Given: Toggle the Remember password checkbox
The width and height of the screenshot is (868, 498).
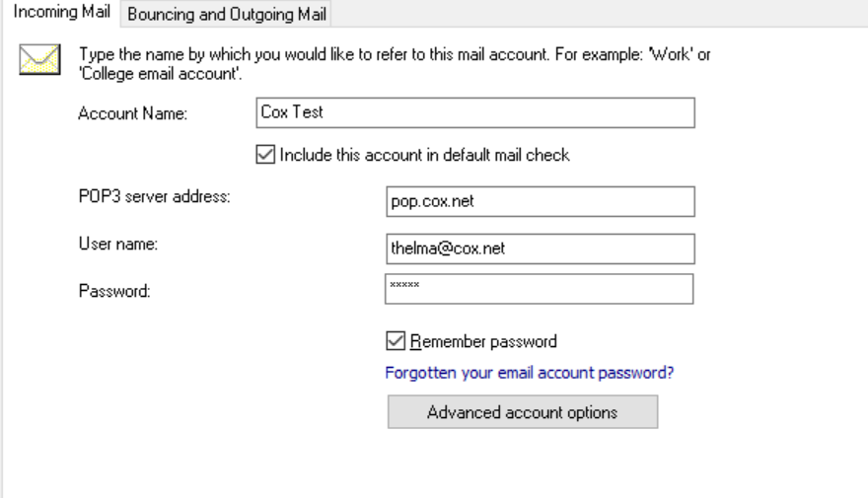Looking at the screenshot, I should click(x=396, y=341).
